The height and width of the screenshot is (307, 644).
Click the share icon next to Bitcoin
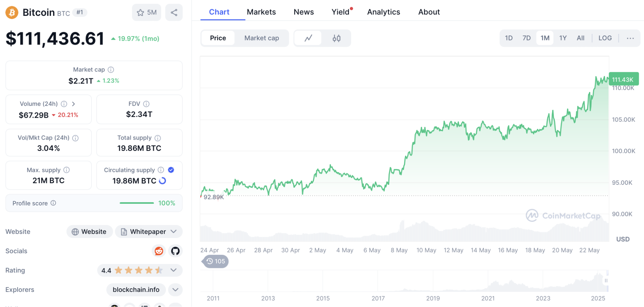(174, 13)
